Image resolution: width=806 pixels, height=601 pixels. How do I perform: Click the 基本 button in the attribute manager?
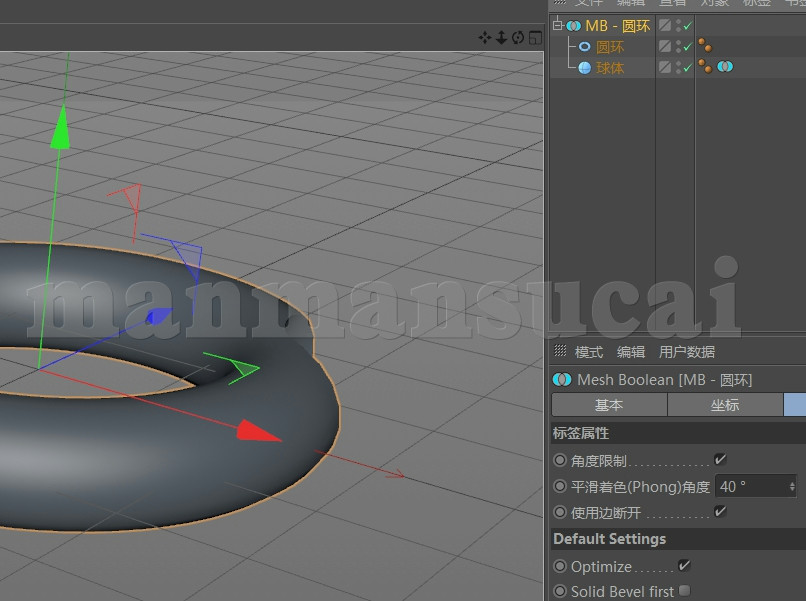(609, 405)
